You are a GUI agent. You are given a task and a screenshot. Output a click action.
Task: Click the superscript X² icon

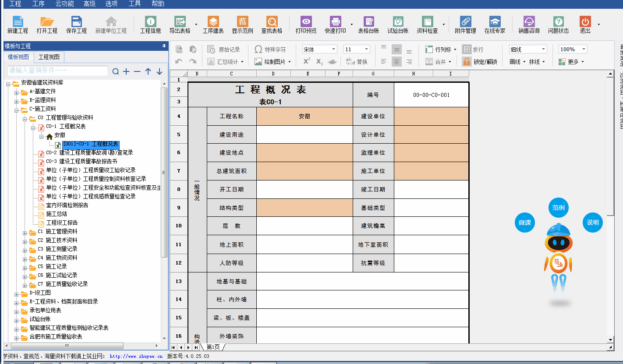pos(307,62)
